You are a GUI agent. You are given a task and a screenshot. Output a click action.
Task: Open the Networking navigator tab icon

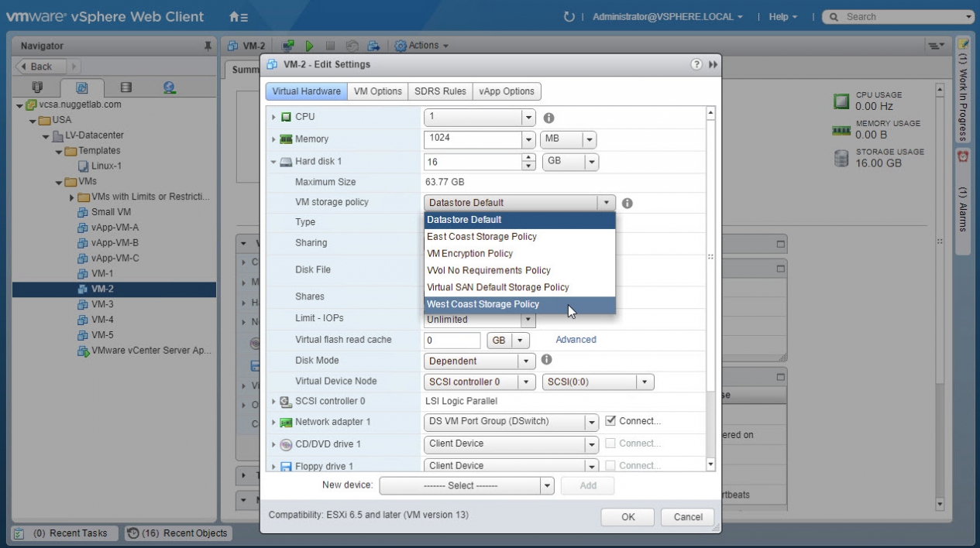pyautogui.click(x=168, y=87)
